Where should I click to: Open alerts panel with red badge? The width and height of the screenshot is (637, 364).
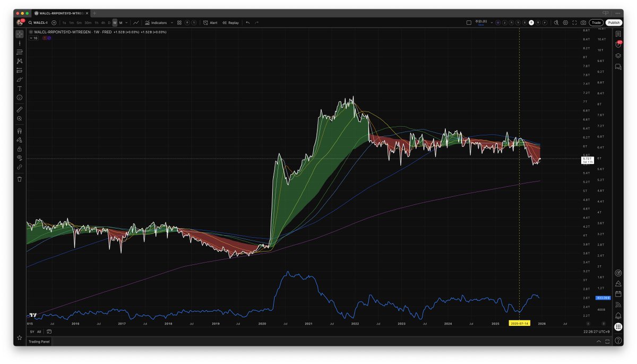click(x=618, y=45)
